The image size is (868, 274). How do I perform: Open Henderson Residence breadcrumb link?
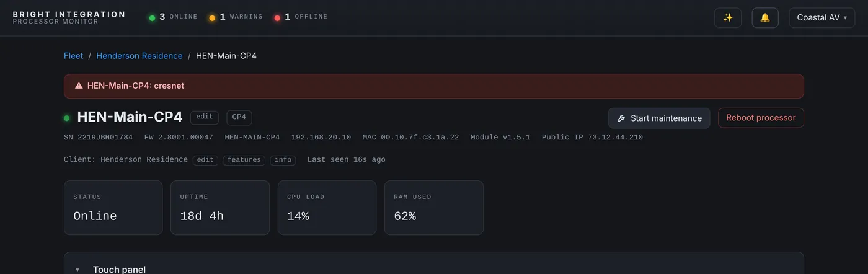pyautogui.click(x=139, y=56)
